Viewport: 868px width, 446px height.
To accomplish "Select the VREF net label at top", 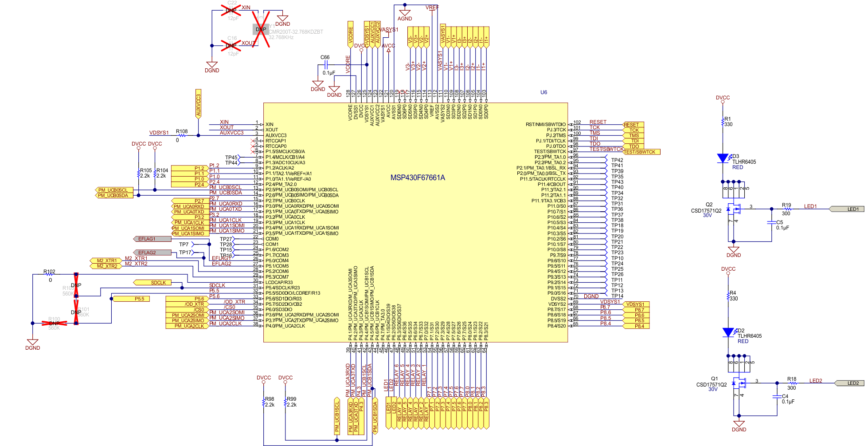I will coord(432,8).
